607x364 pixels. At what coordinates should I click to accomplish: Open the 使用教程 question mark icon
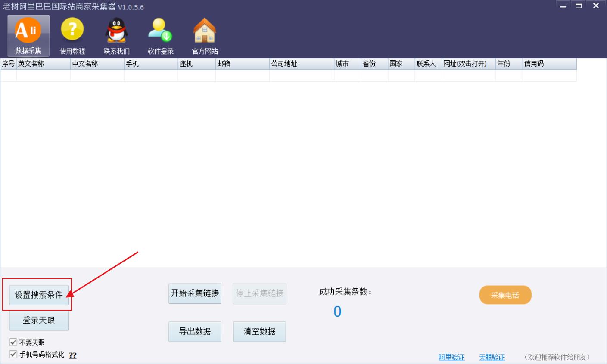(72, 36)
